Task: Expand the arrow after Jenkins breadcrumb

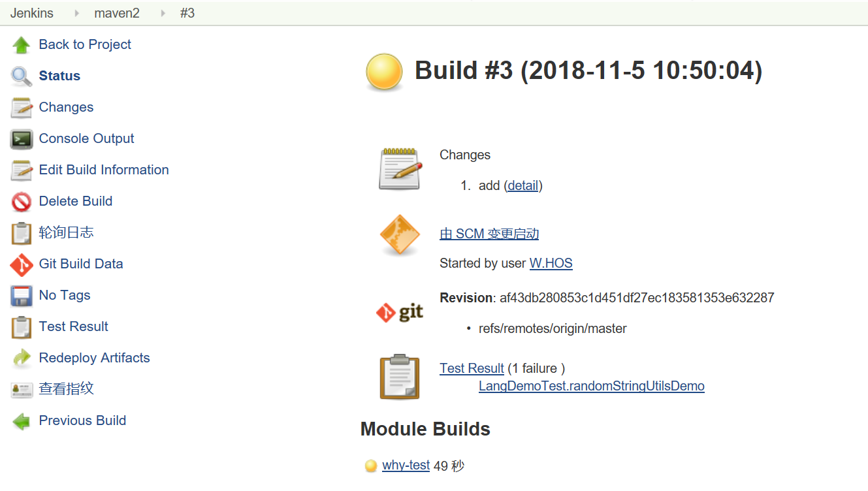Action: 77,13
